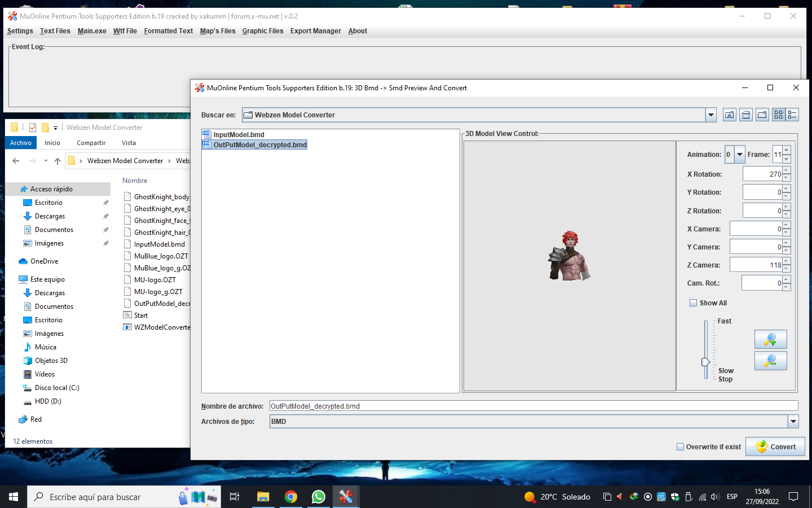Screen dimensions: 812x508
Task: Open the Archivos de tipo dropdown
Action: pos(793,421)
